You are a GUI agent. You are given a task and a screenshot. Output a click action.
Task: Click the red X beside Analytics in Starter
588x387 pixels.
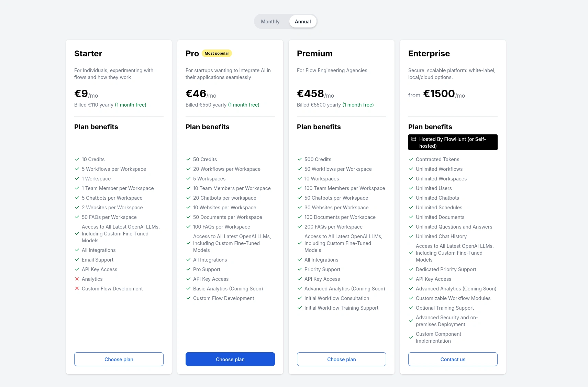click(x=77, y=279)
